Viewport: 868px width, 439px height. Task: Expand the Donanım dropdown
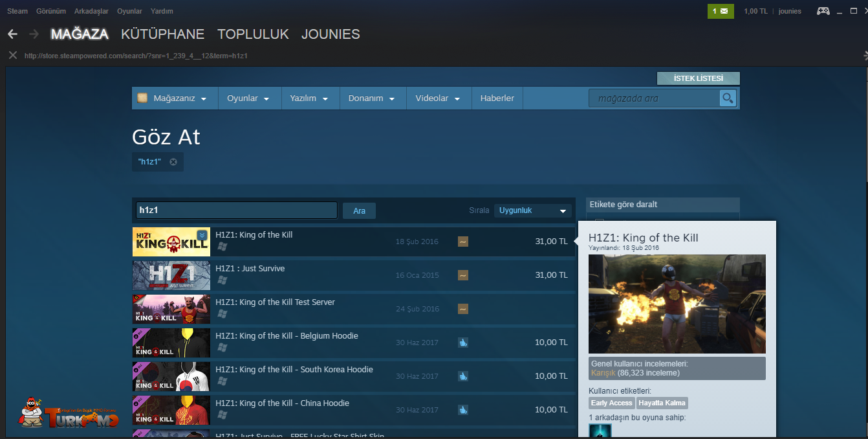tap(372, 98)
